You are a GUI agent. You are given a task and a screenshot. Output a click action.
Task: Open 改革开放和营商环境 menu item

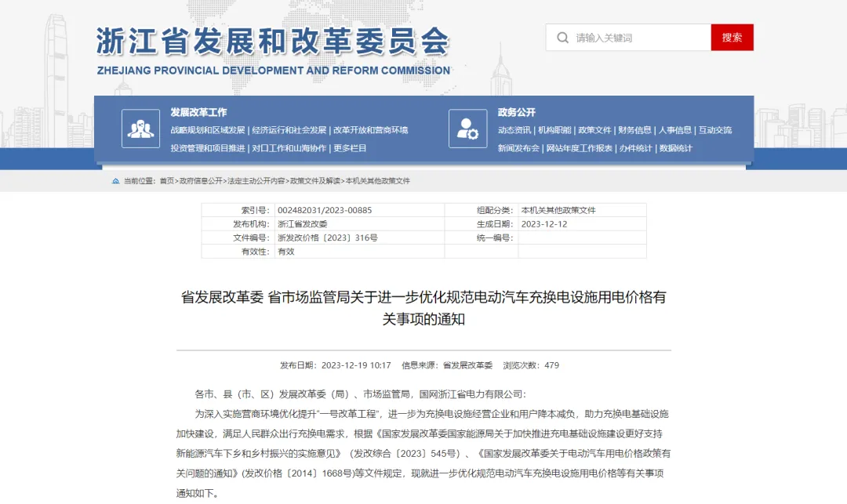370,130
